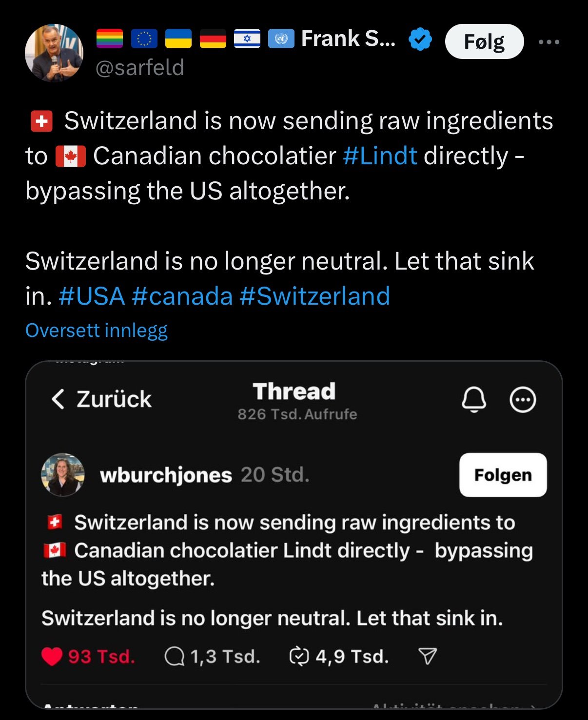Open the circled ellipsis thread options
The width and height of the screenshot is (588, 720).
point(523,400)
